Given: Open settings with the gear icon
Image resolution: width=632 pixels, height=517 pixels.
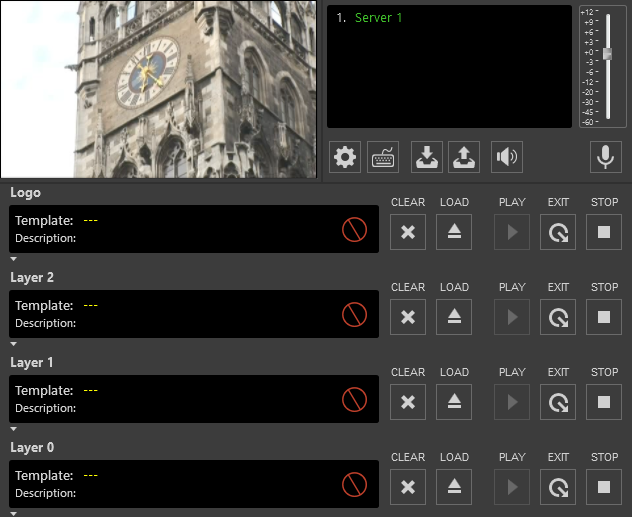Looking at the screenshot, I should 345,157.
